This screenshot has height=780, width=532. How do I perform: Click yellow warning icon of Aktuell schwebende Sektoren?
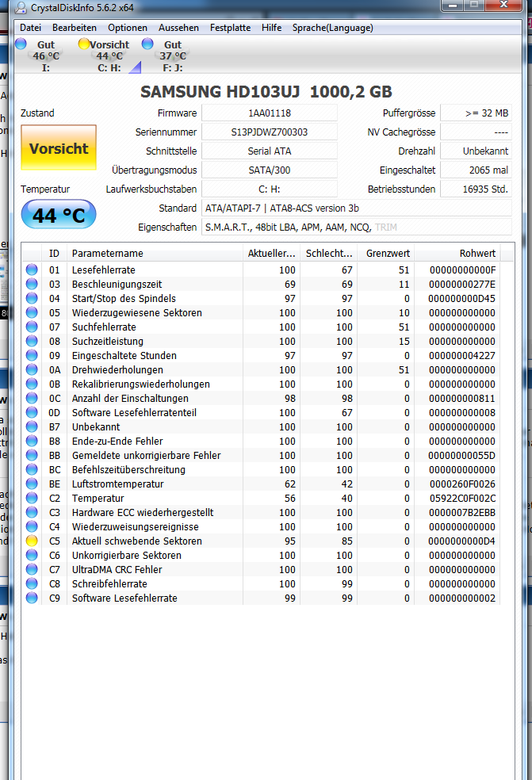pyautogui.click(x=32, y=541)
